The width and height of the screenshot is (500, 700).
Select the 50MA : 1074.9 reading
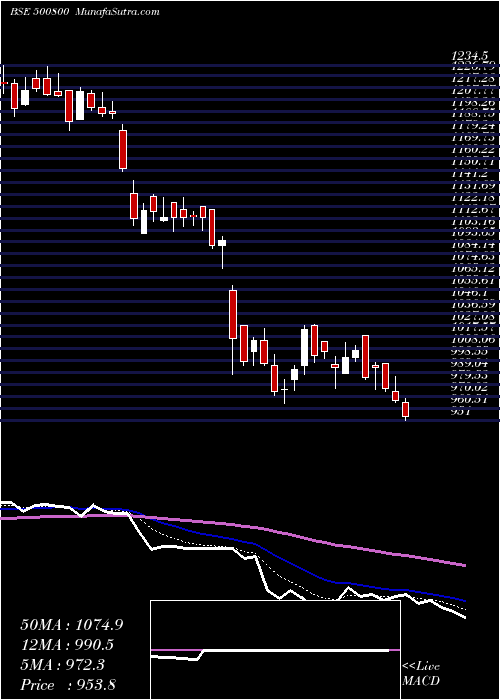pos(72,625)
